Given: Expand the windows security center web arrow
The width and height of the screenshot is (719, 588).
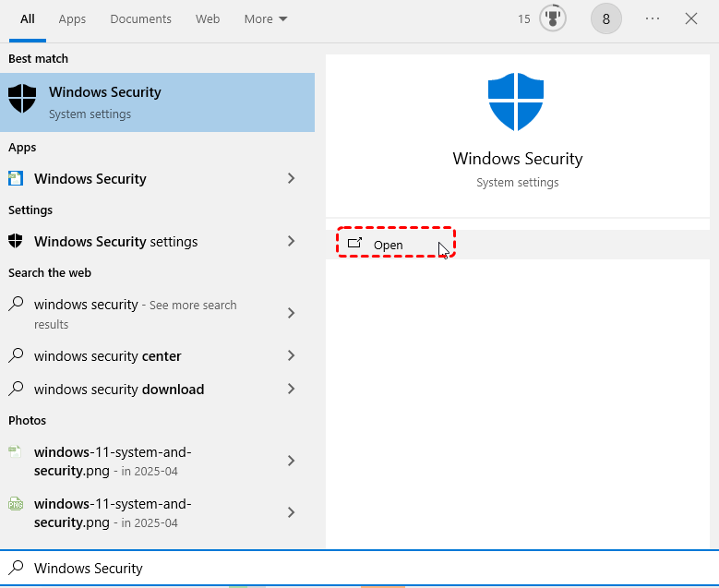Looking at the screenshot, I should [291, 355].
